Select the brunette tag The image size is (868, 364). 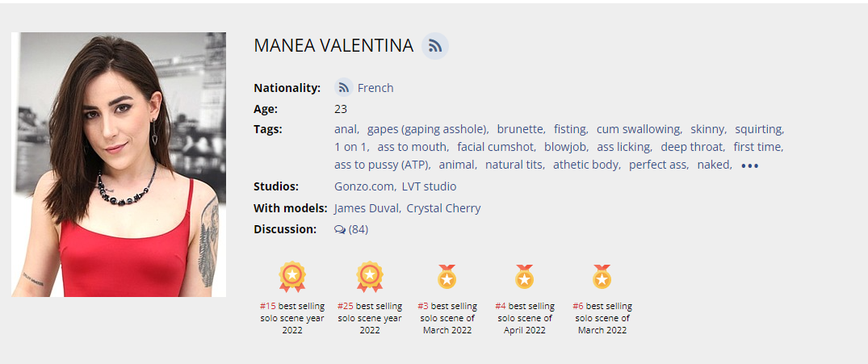coord(520,129)
